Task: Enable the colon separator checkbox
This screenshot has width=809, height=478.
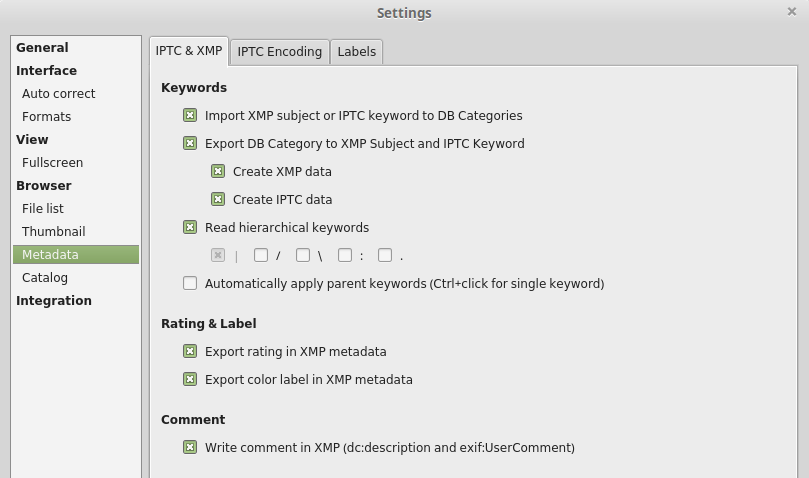Action: click(x=345, y=256)
